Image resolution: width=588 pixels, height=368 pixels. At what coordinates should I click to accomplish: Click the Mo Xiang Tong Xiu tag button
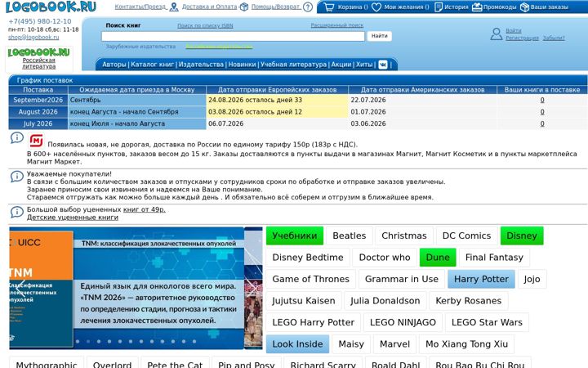coord(466,344)
